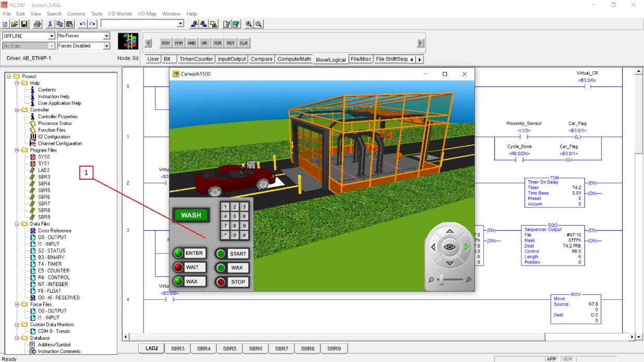
Task: Insert an MVM instruction
Action: click(x=179, y=43)
